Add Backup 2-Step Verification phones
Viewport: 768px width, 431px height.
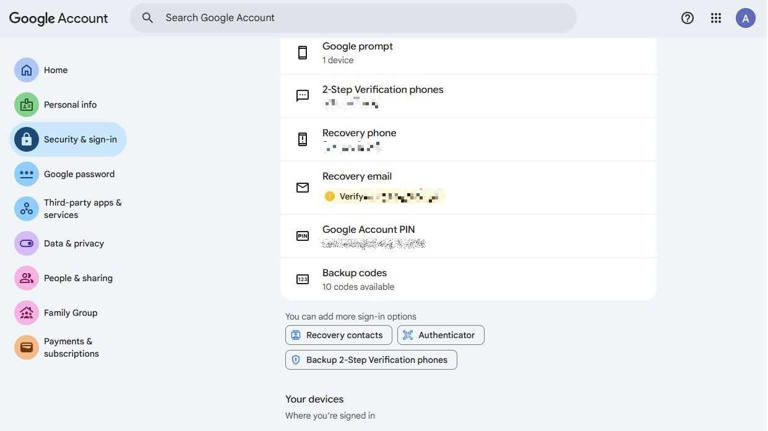click(371, 359)
